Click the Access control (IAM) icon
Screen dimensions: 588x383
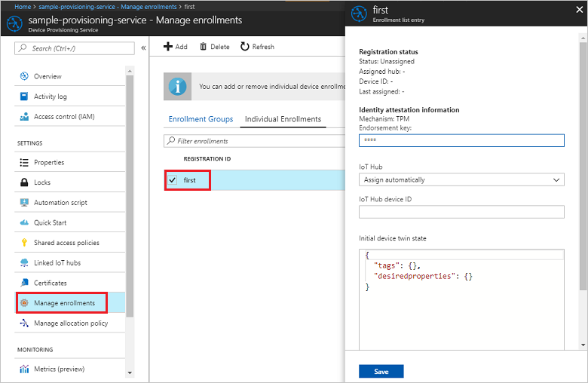click(x=24, y=117)
